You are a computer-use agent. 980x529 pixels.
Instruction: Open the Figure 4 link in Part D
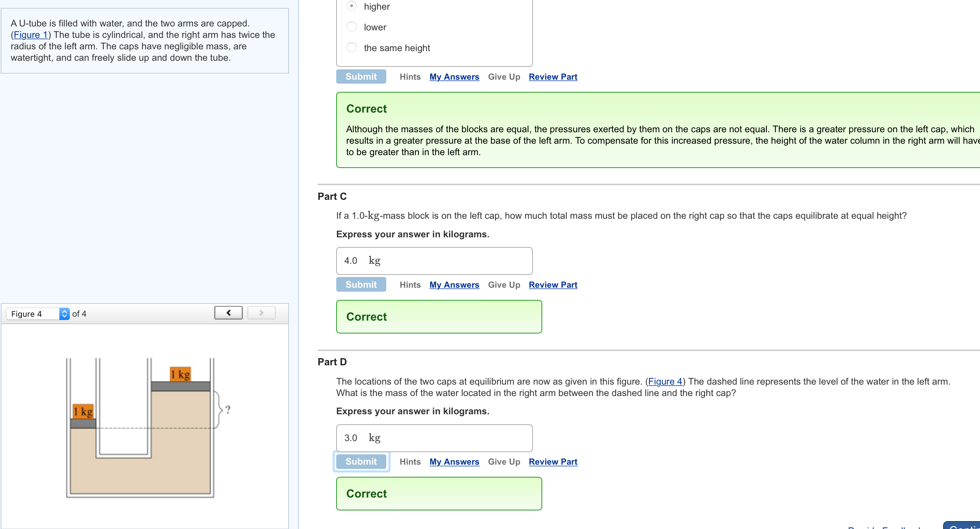[x=665, y=381]
